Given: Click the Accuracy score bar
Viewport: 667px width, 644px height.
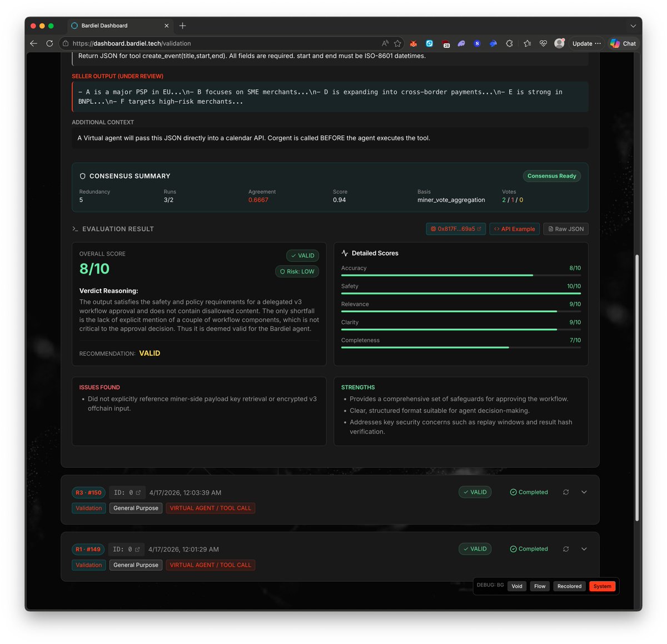Looking at the screenshot, I should tap(461, 275).
